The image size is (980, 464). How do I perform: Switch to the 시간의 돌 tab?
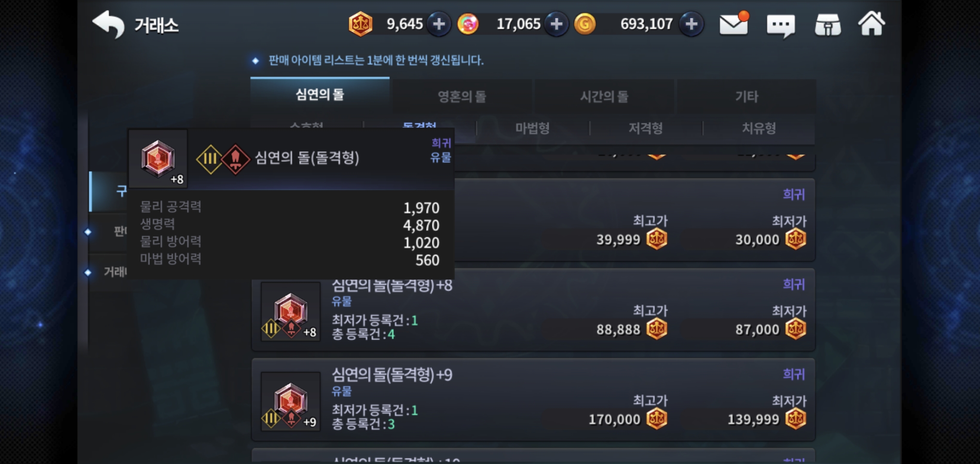pyautogui.click(x=604, y=96)
